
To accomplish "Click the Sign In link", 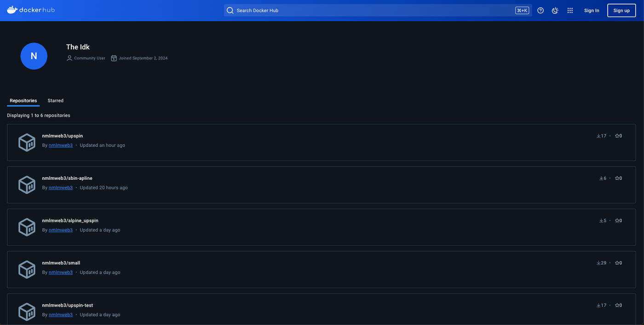I will [592, 10].
